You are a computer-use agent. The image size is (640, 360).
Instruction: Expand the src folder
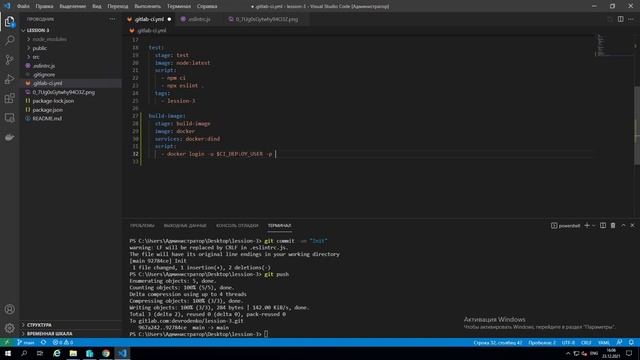(x=36, y=57)
